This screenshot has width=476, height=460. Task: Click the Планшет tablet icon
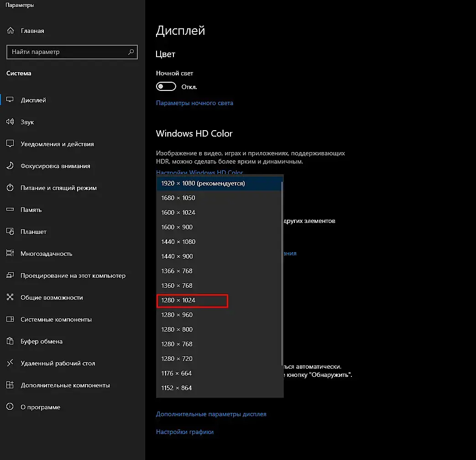[x=10, y=232]
